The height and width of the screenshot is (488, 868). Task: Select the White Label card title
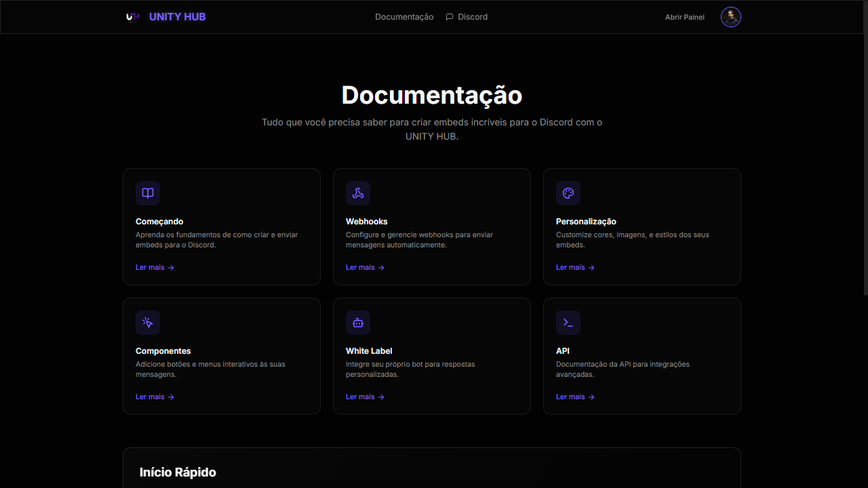point(369,351)
